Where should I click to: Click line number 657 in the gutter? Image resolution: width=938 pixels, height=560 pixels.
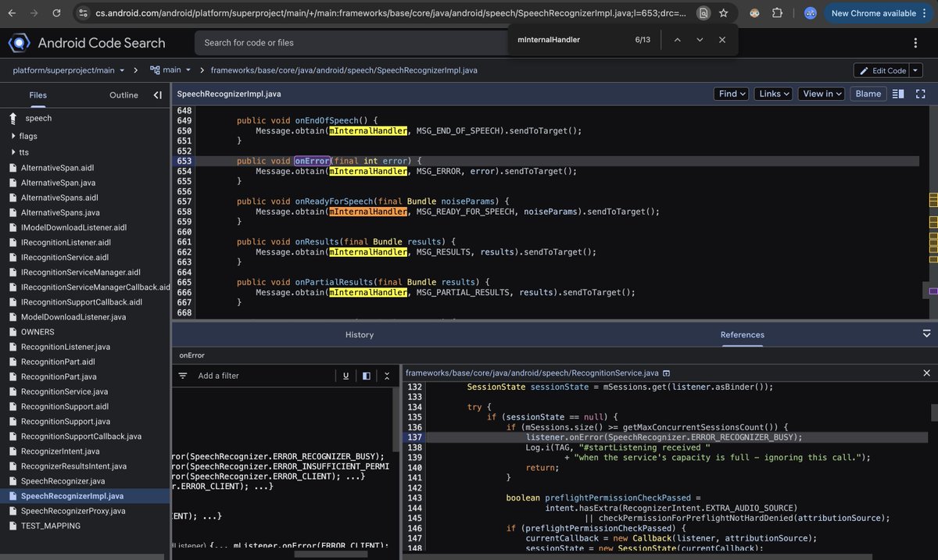[x=184, y=202]
